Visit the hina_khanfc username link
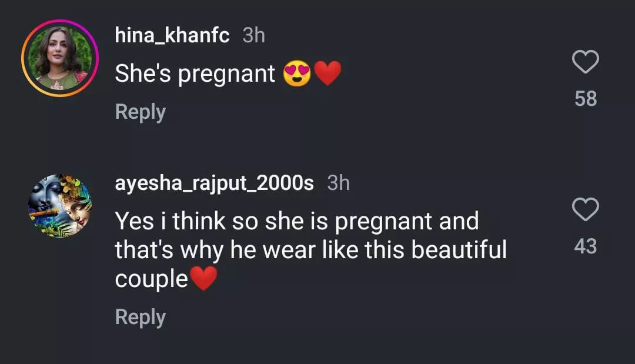The height and width of the screenshot is (364, 635). [x=172, y=36]
